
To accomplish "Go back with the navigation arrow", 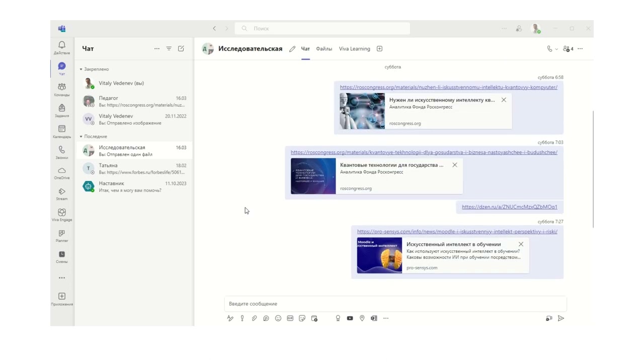I will click(x=214, y=29).
